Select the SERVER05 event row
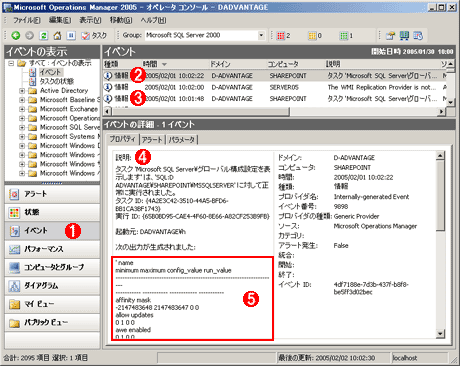The width and height of the screenshot is (460, 366). 275,87
